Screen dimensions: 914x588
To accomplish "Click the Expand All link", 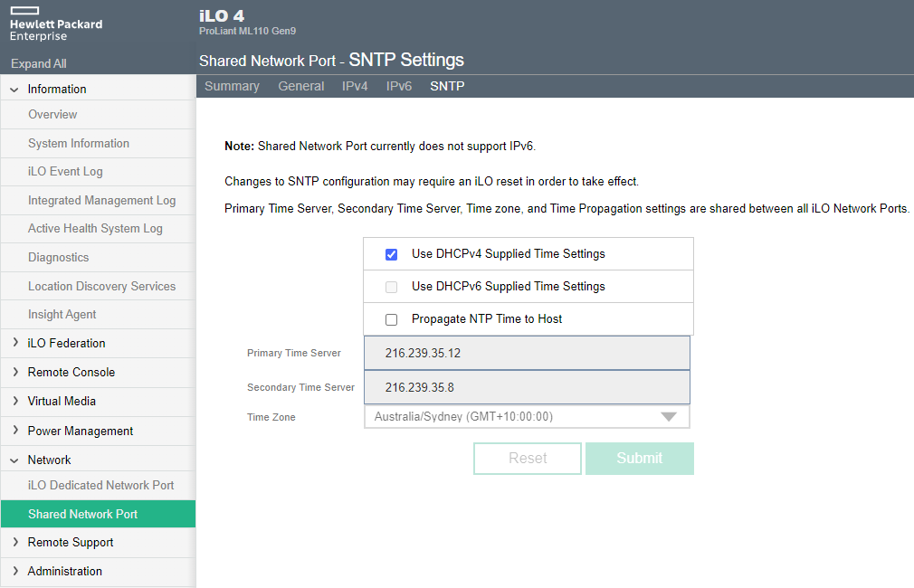I will 38,63.
